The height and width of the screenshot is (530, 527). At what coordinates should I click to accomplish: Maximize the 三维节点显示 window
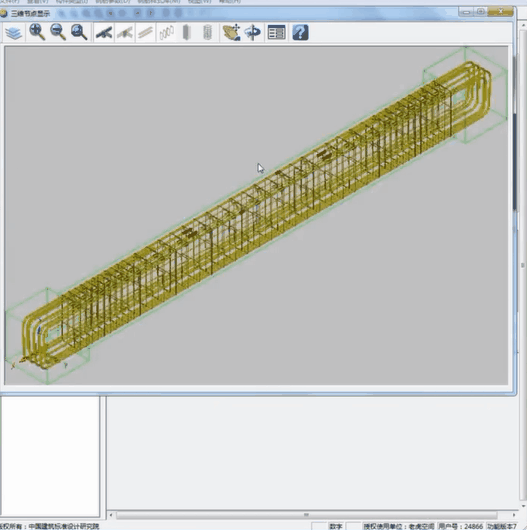coord(480,12)
